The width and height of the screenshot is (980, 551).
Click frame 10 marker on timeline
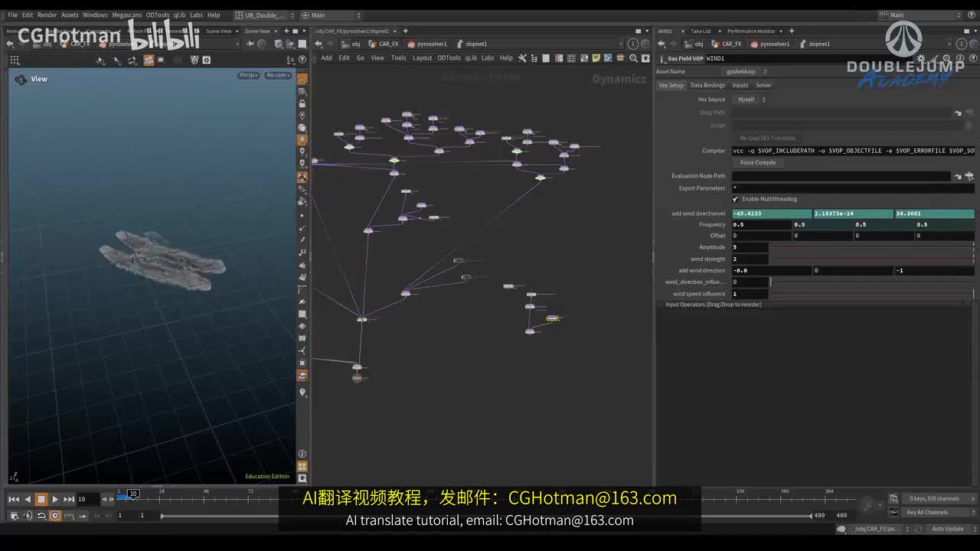pyautogui.click(x=133, y=494)
